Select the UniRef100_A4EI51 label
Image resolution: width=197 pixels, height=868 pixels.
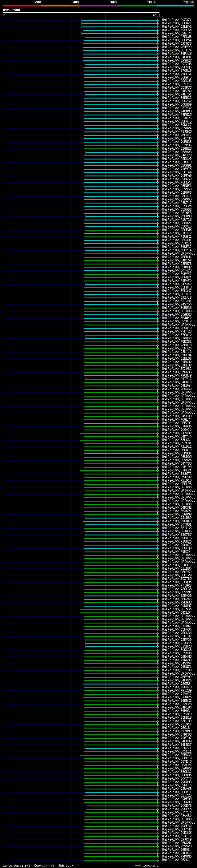point(176,94)
